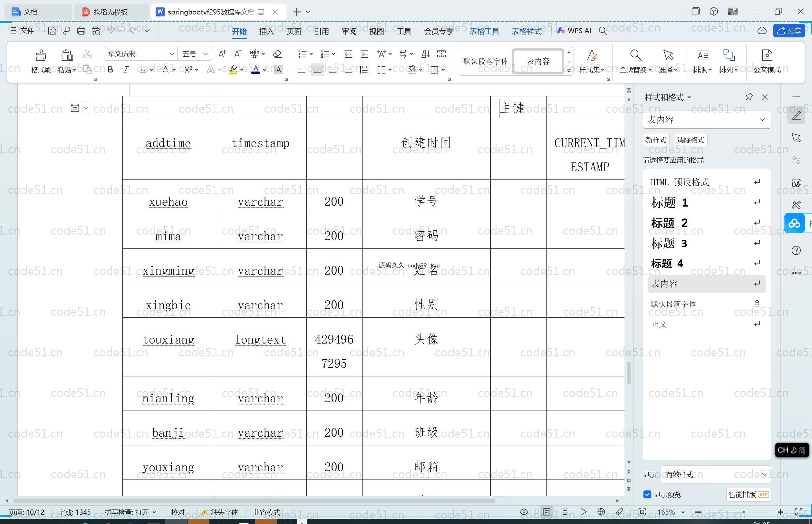
Task: Increase font size with A+ icon
Action: (222, 54)
